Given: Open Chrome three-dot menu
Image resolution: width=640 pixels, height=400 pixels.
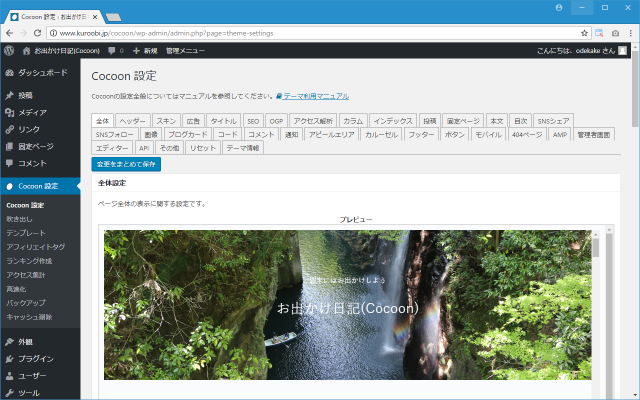Looking at the screenshot, I should click(x=631, y=33).
